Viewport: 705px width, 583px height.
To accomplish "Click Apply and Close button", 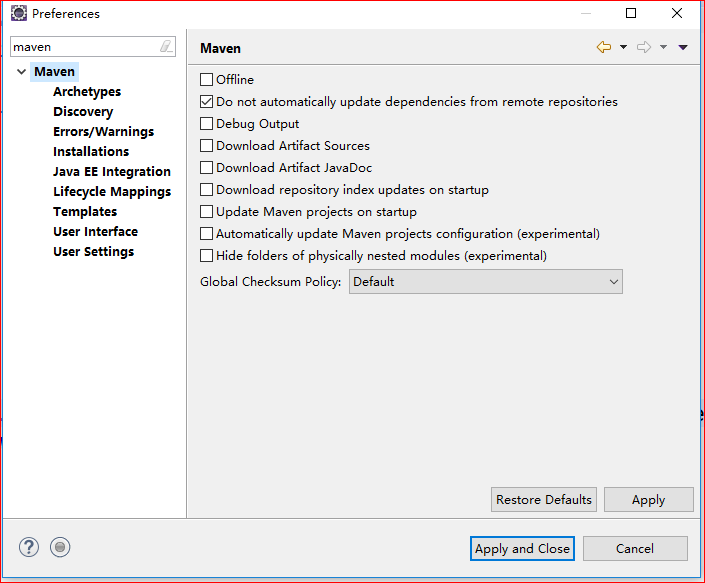I will (x=522, y=548).
